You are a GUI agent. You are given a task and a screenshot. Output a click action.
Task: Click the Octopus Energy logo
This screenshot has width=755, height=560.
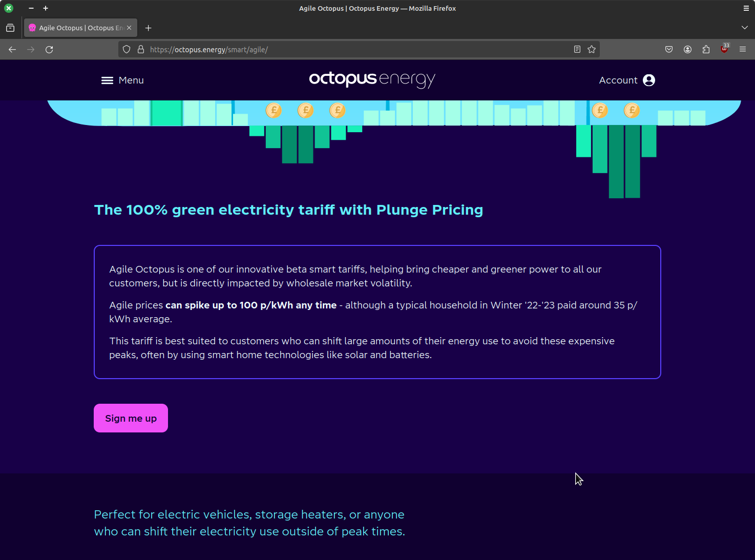[372, 79]
